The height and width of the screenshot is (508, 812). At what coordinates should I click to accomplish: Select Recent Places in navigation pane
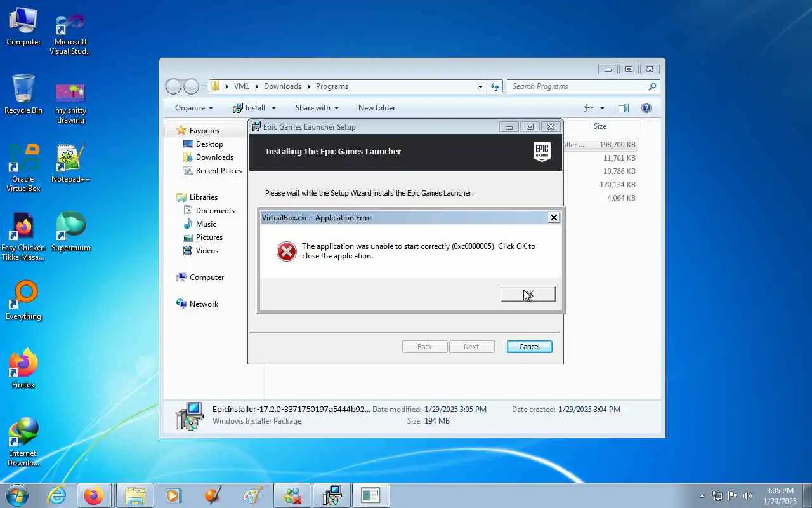(x=219, y=171)
